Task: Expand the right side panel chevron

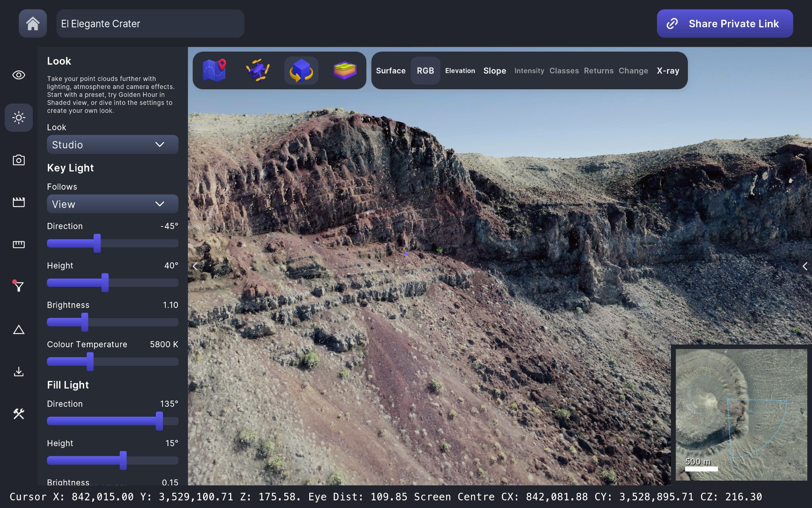Action: pyautogui.click(x=805, y=266)
